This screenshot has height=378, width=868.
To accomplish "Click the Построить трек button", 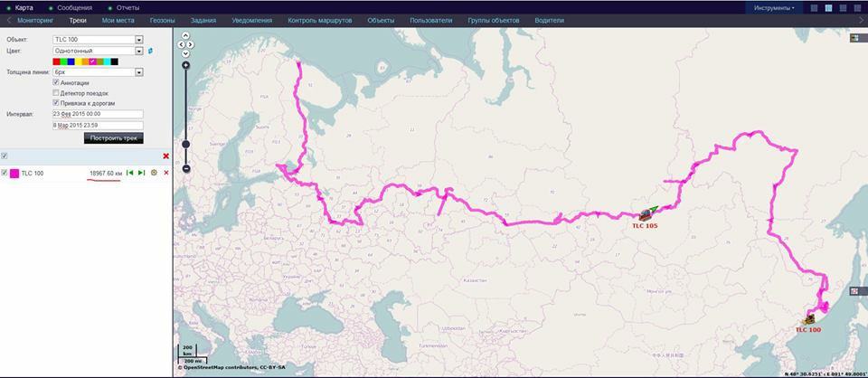I will point(114,137).
